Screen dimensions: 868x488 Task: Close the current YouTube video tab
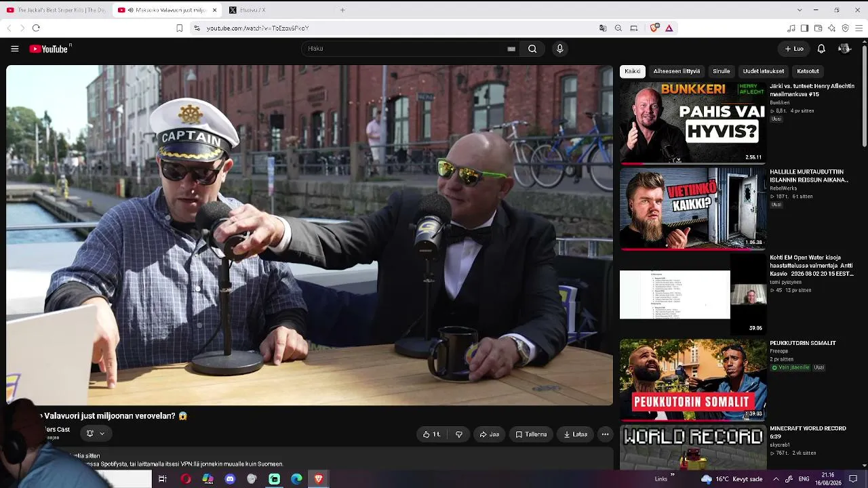(x=214, y=10)
